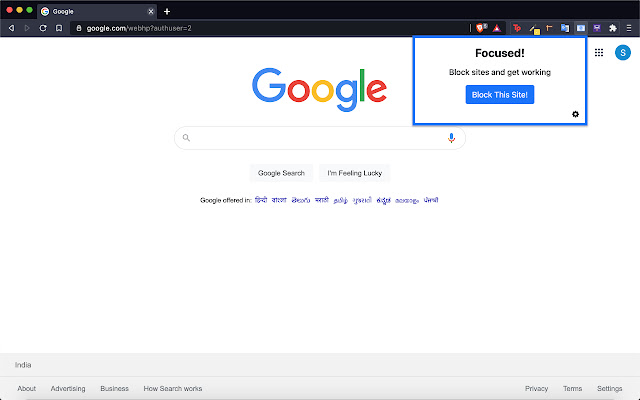Bookmark this page with the bookmark icon
The image size is (640, 400).
tap(59, 28)
